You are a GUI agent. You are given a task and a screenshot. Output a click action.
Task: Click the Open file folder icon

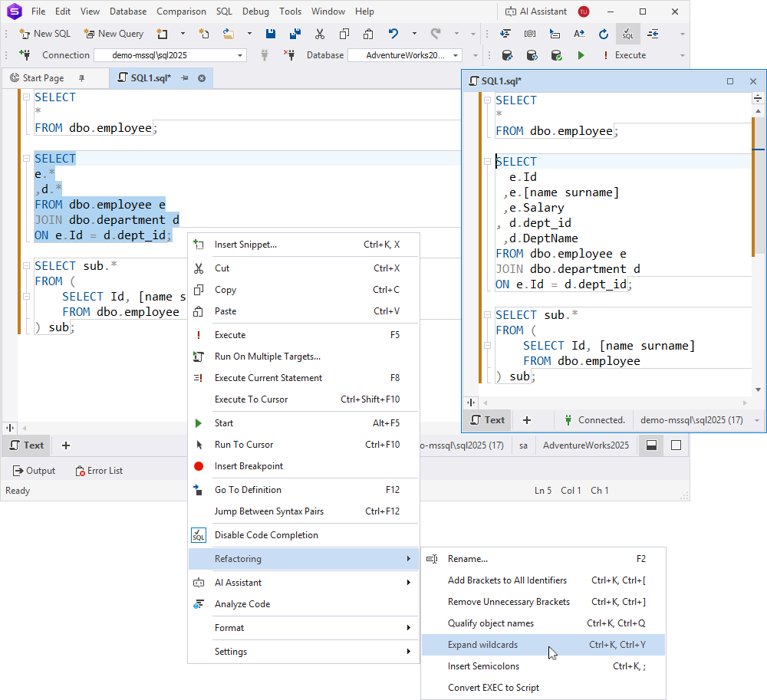229,34
